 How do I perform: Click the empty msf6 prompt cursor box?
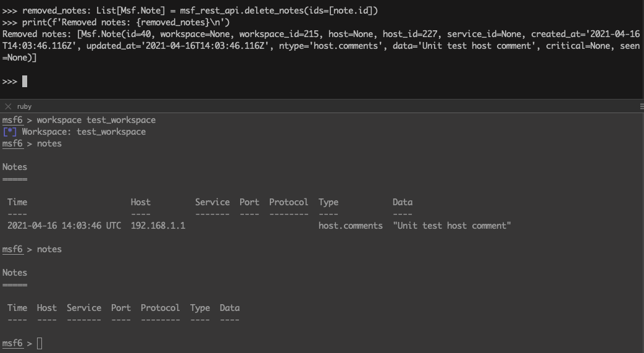40,343
